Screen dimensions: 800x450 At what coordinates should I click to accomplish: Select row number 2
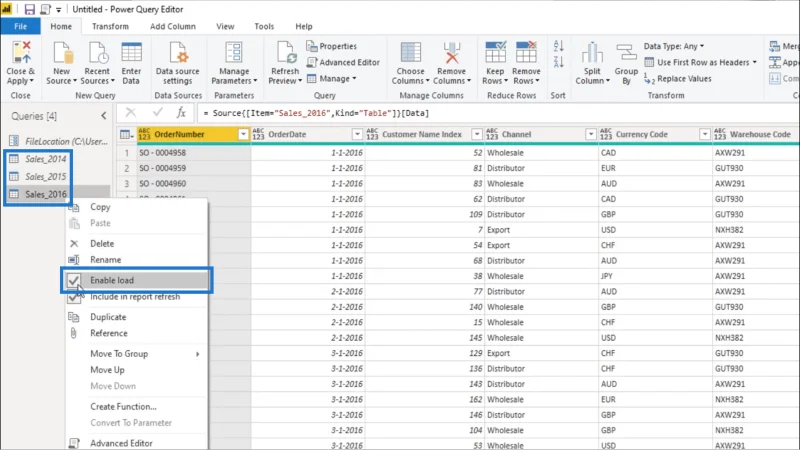127,168
